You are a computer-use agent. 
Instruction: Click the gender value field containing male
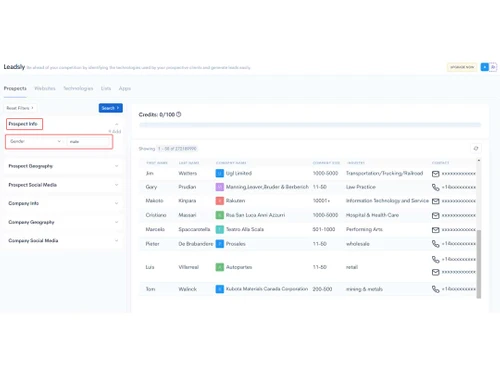(x=89, y=142)
